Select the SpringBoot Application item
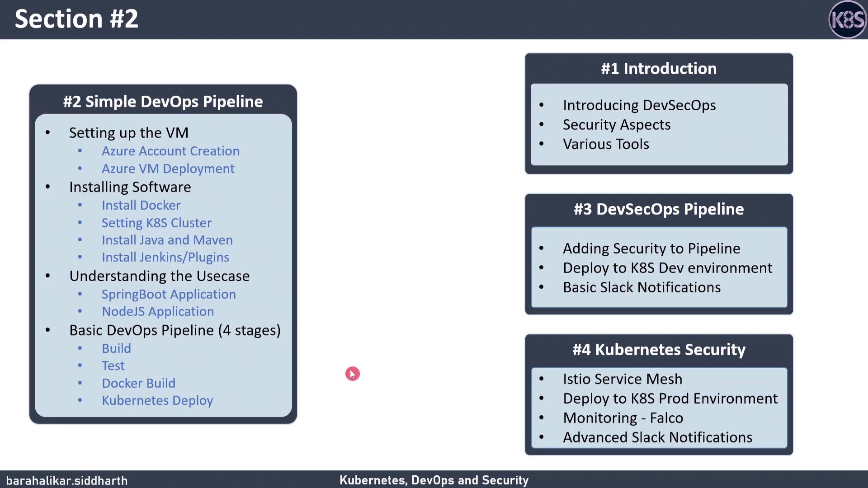The height and width of the screenshot is (488, 868). pyautogui.click(x=169, y=294)
